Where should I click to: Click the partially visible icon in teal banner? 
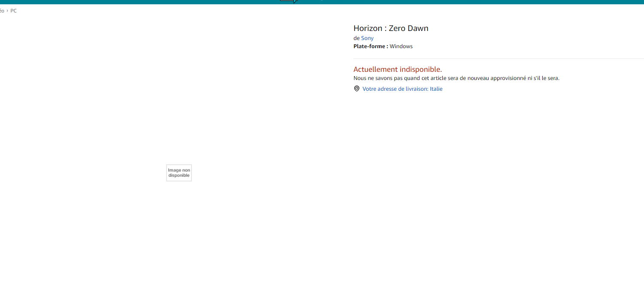click(x=289, y=1)
